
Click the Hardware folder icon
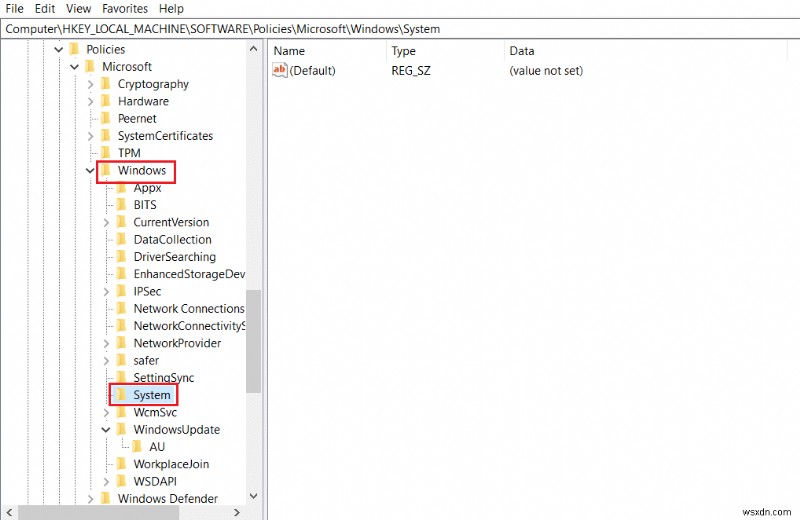point(106,101)
